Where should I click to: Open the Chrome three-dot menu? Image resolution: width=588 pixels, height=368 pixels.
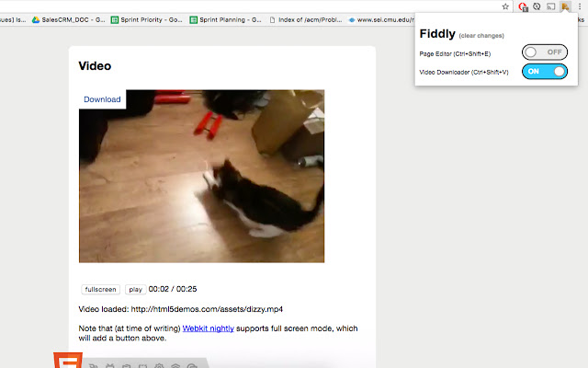(x=580, y=6)
